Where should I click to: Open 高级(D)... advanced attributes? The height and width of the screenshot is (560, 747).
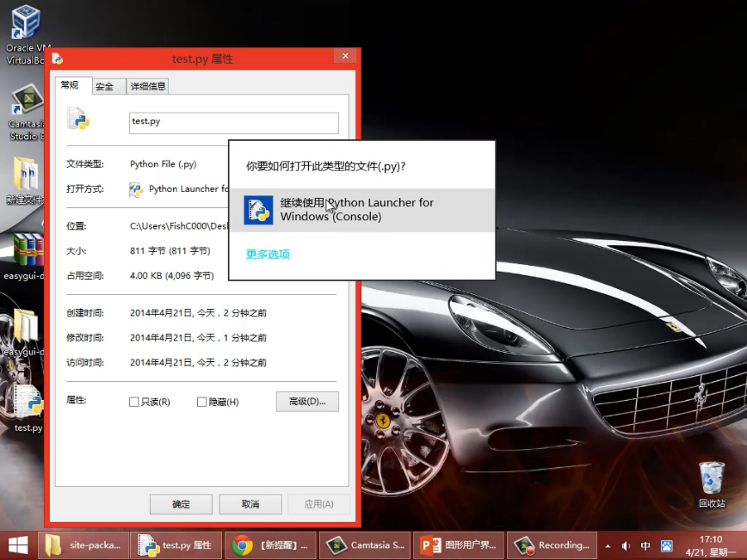(x=307, y=402)
